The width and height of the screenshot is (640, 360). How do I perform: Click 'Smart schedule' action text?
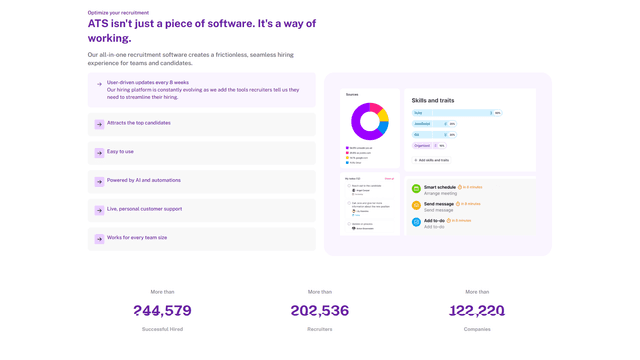click(x=440, y=187)
